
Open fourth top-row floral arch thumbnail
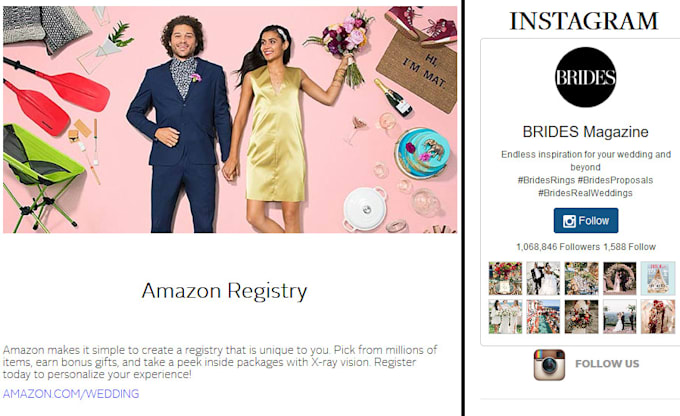pos(620,278)
